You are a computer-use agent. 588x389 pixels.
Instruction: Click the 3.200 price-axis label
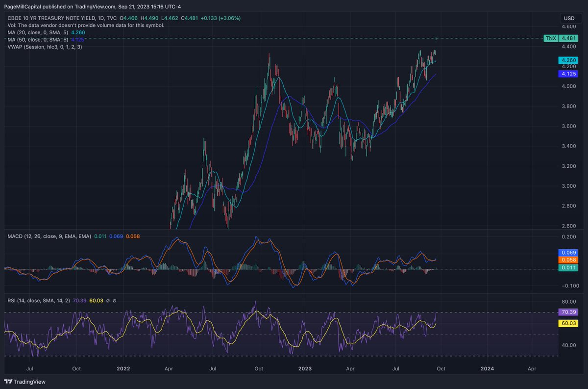(x=568, y=166)
